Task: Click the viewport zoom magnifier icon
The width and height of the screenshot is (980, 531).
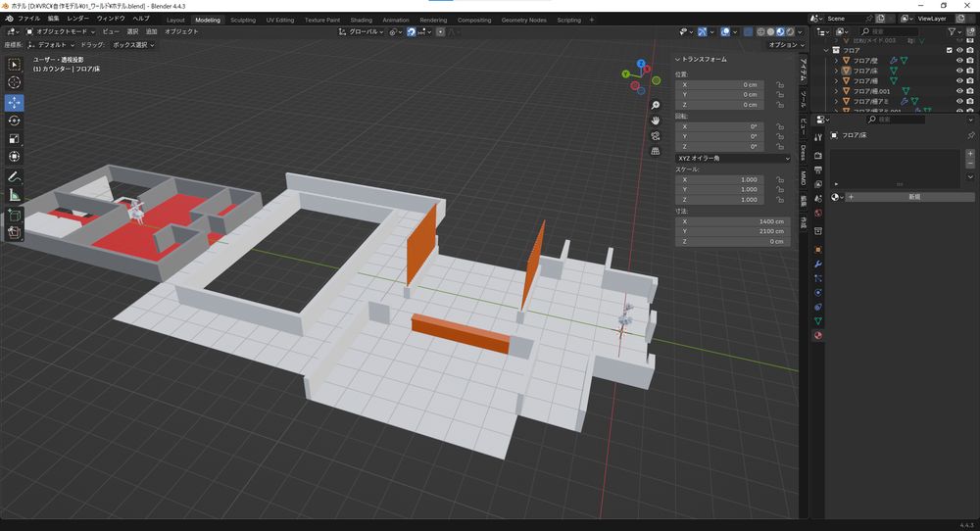Action: tap(656, 105)
